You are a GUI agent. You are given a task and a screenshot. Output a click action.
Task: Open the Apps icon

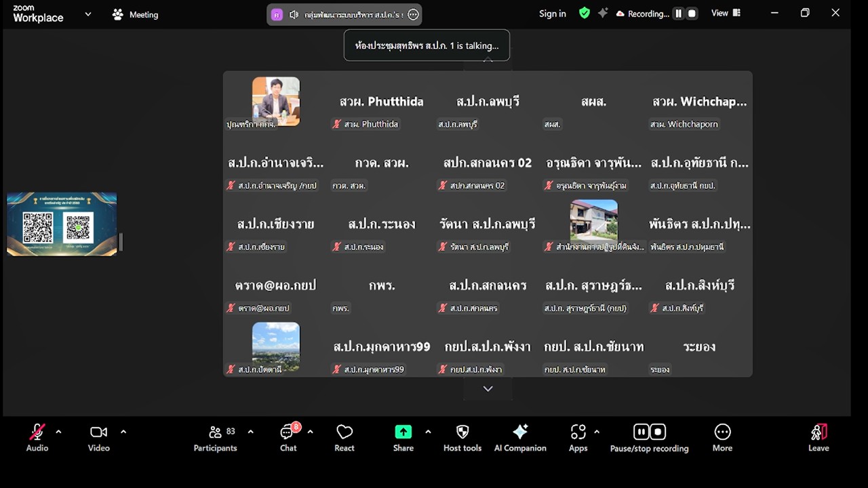tap(578, 432)
